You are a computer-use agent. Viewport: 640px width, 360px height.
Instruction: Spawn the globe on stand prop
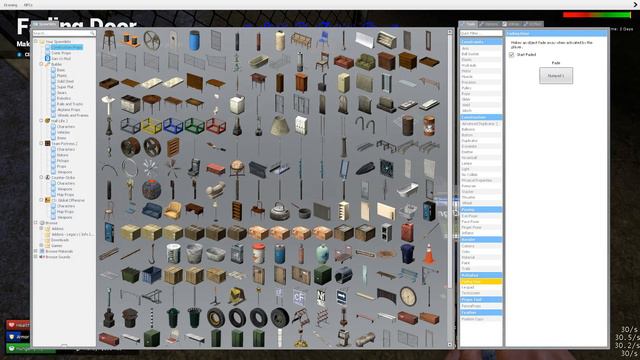click(237, 169)
